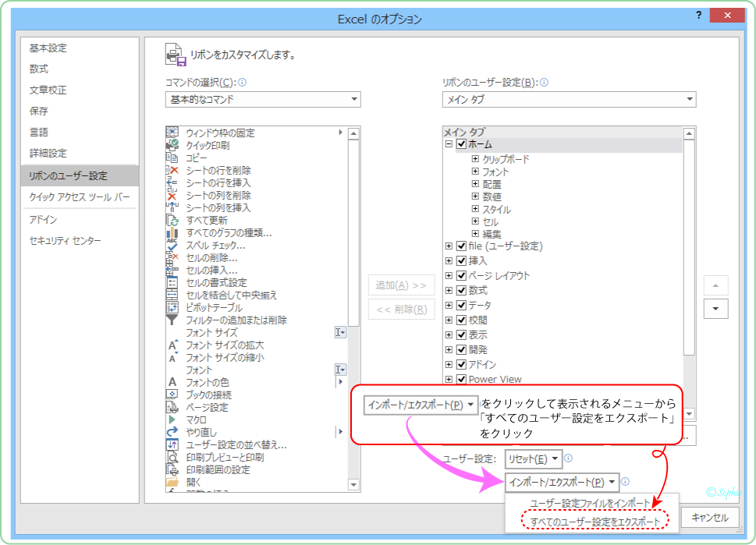
Task: Click the シートの列を挿入 icon
Action: tap(172, 207)
